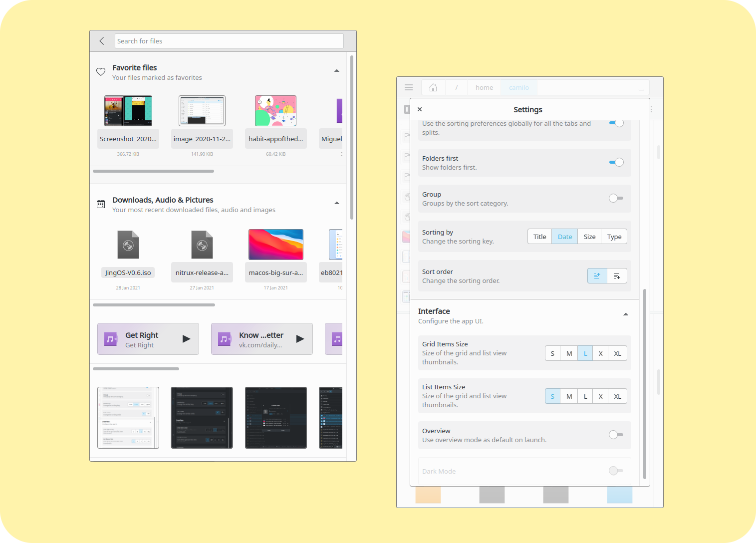Click the Search for files field
The image size is (756, 543).
point(229,41)
